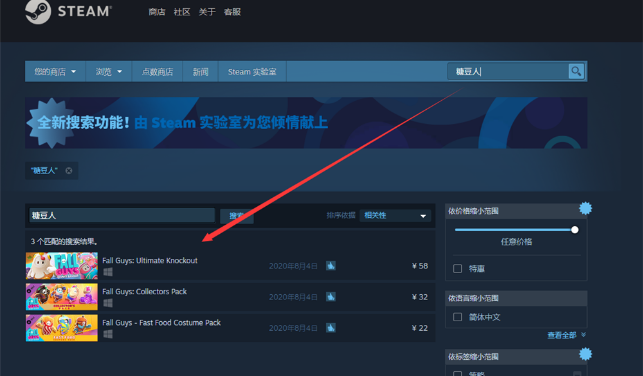The height and width of the screenshot is (376, 643).
Task: Open the 新闻 tab
Action: coord(201,72)
